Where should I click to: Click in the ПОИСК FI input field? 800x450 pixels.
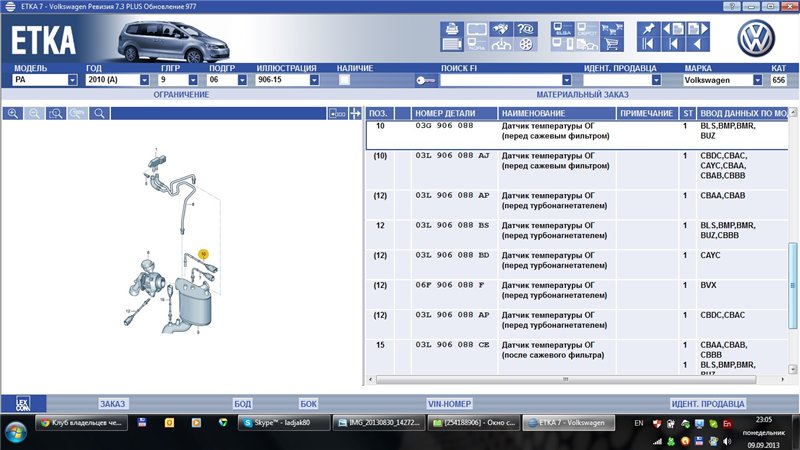click(x=501, y=80)
